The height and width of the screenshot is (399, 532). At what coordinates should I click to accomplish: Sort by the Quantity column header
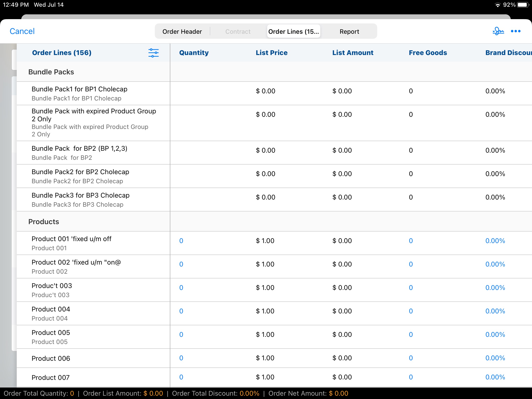tap(194, 53)
